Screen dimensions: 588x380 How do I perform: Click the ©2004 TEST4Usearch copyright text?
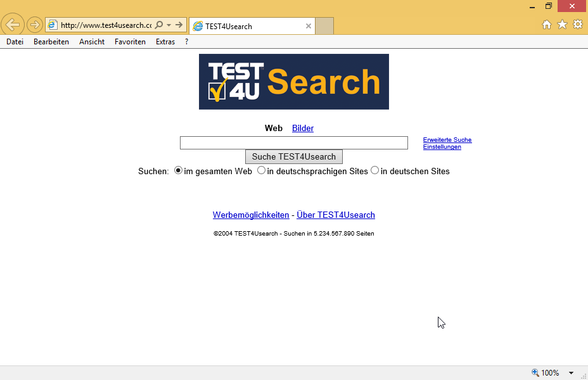[x=293, y=234]
